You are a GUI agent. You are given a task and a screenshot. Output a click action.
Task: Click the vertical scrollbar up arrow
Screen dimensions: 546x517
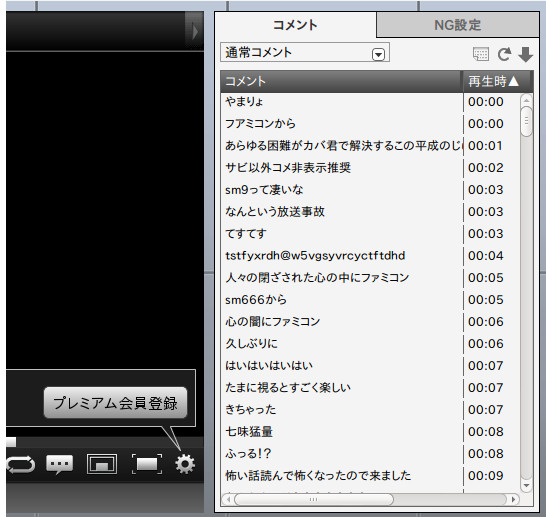[526, 100]
